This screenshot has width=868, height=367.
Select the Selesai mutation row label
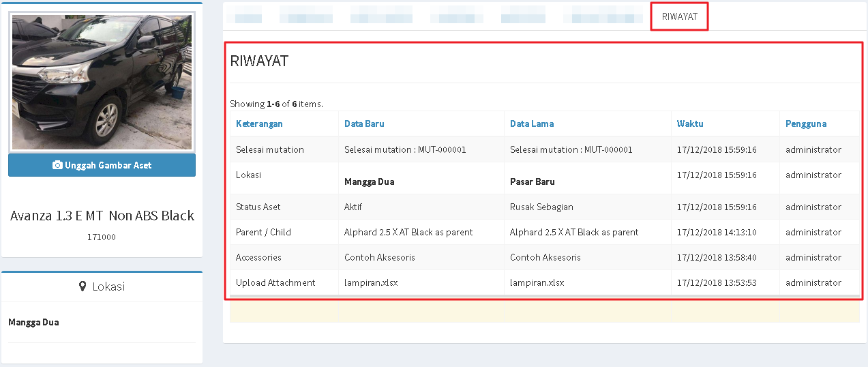pyautogui.click(x=270, y=149)
